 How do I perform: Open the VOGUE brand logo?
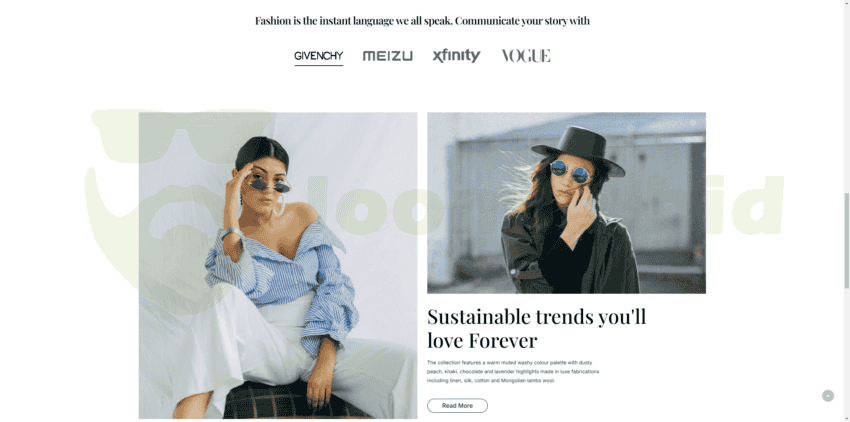coord(526,56)
